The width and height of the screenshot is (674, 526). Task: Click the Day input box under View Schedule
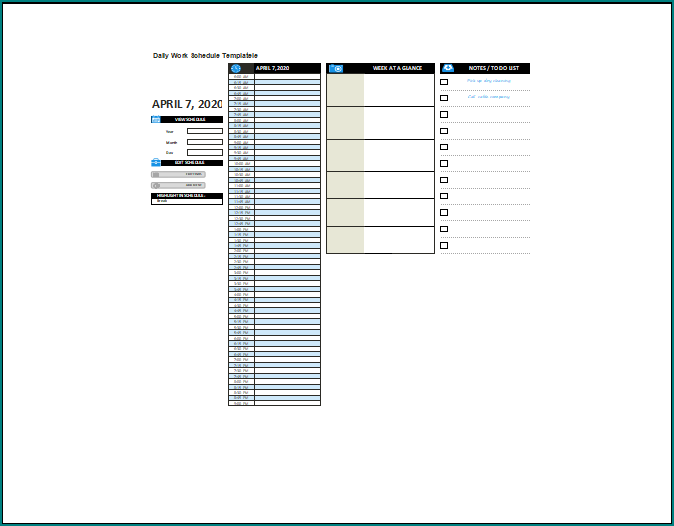pyautogui.click(x=205, y=152)
